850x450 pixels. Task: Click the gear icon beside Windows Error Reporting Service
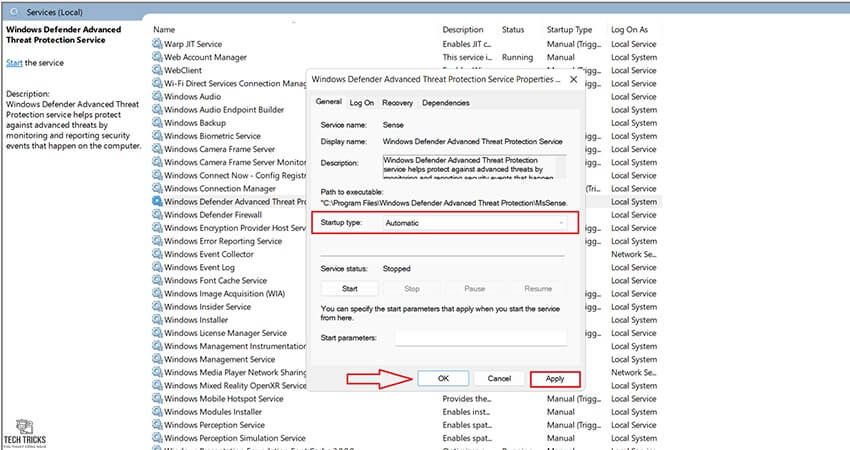pyautogui.click(x=157, y=241)
